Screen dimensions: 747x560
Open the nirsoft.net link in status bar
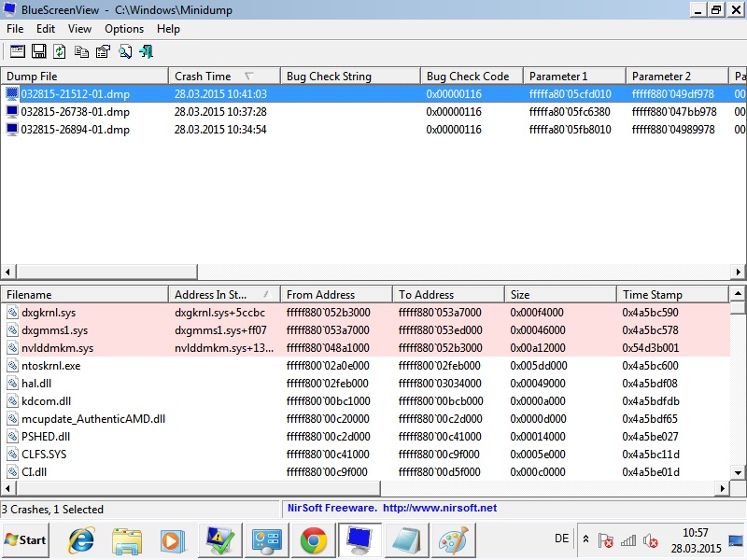coord(439,508)
